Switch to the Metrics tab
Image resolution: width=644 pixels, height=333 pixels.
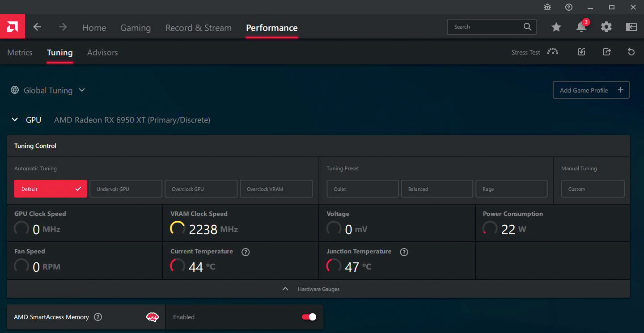tap(20, 52)
